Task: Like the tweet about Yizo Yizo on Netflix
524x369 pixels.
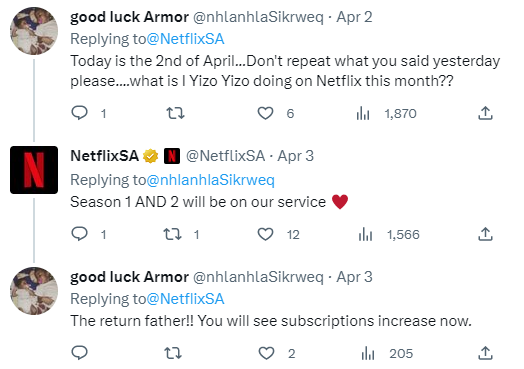Action: pos(265,113)
